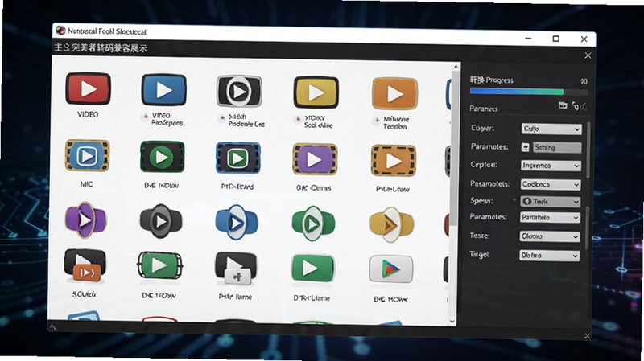This screenshot has height=361, width=644.
Task: Click the 'Progress' heading text
Action: (x=499, y=80)
